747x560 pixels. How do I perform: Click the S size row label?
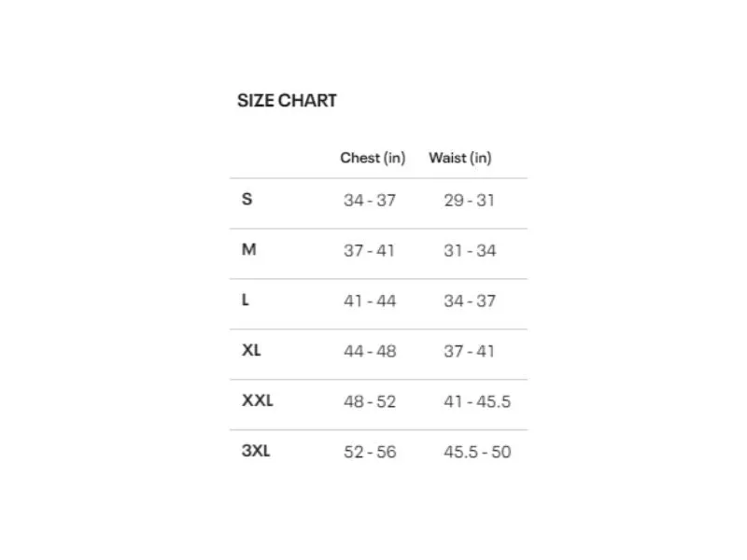tap(247, 199)
